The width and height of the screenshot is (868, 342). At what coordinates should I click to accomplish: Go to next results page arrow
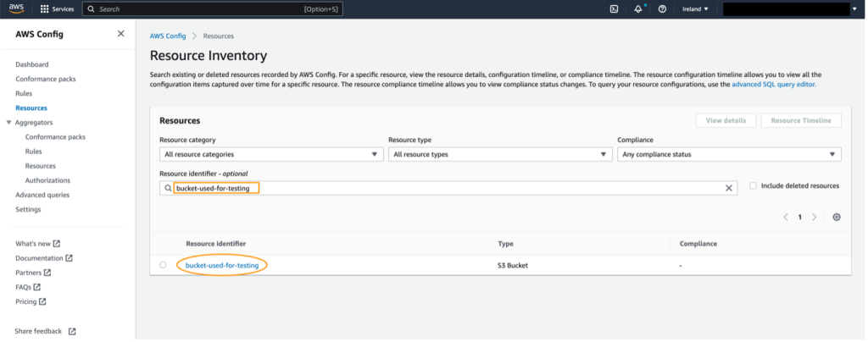pos(814,217)
